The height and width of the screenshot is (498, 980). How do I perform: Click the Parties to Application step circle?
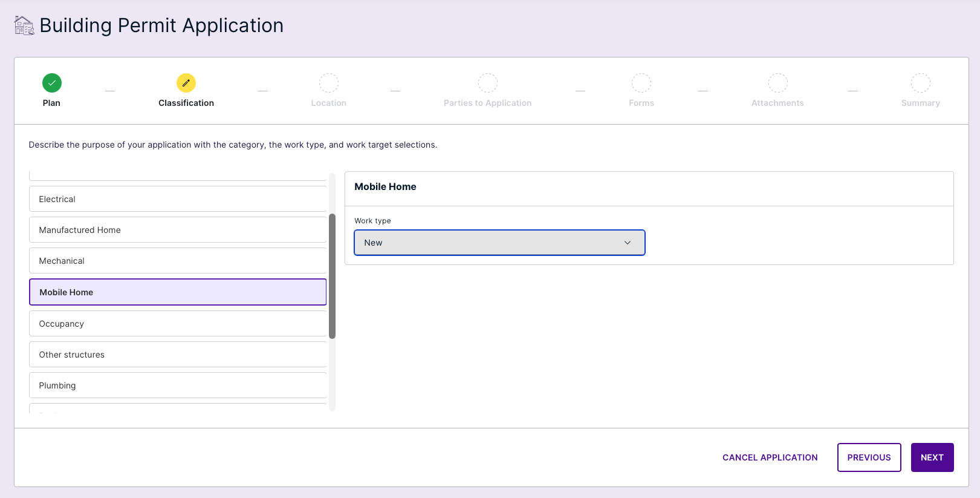[488, 83]
